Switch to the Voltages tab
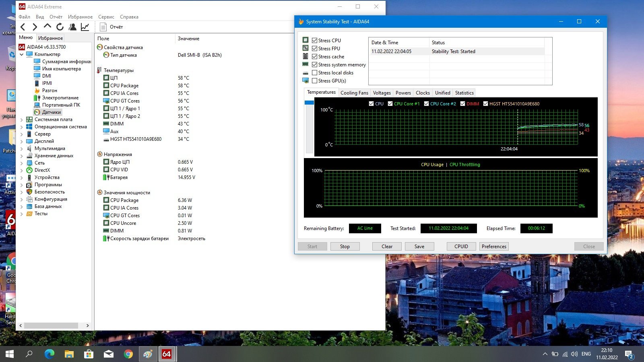 pyautogui.click(x=382, y=93)
